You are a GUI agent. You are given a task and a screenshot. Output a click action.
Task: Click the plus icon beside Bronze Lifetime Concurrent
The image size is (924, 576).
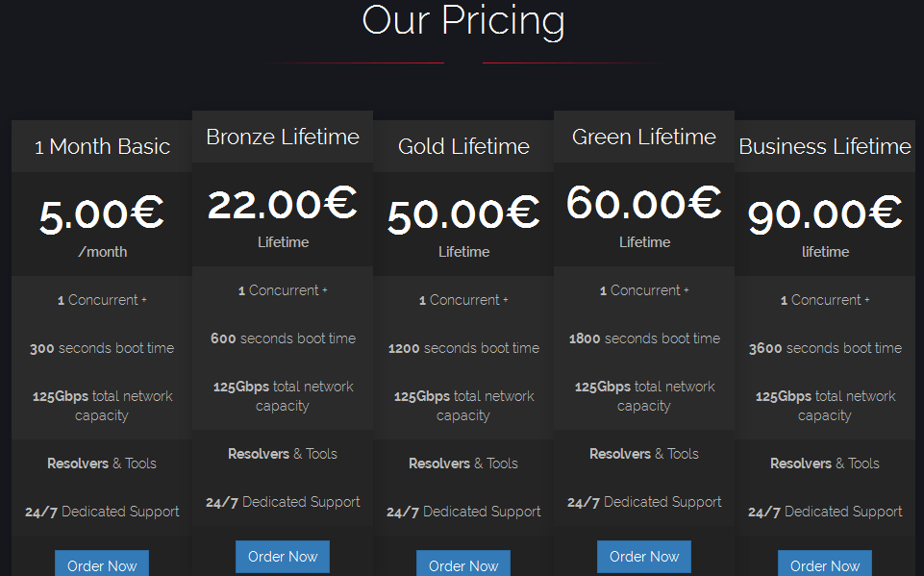tap(325, 290)
